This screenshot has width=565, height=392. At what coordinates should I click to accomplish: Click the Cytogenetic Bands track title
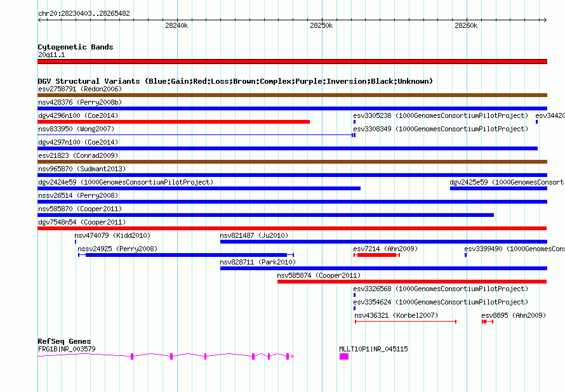[x=76, y=47]
